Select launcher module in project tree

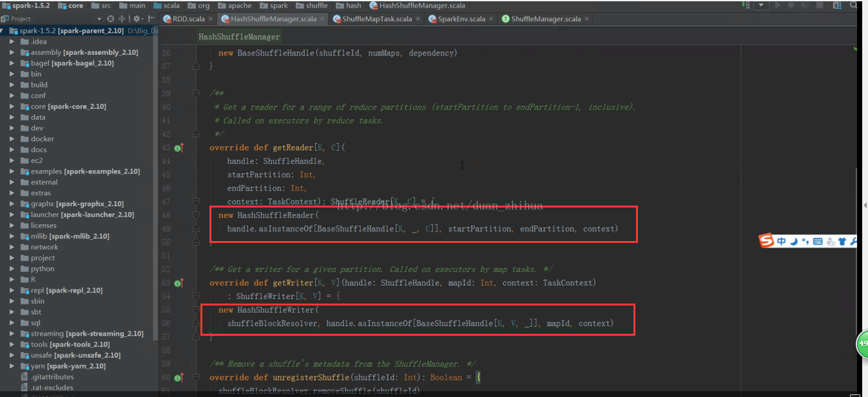pos(82,215)
